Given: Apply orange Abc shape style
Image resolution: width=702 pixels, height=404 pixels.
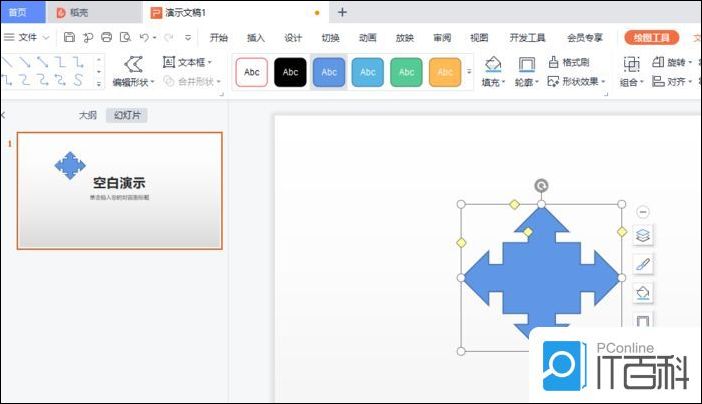Looking at the screenshot, I should (445, 72).
